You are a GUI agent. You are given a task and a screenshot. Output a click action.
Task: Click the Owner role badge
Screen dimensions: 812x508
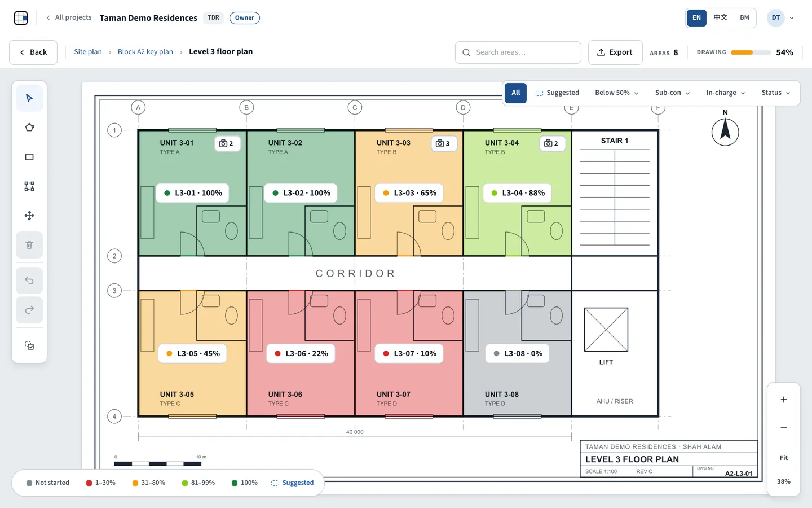coord(245,18)
